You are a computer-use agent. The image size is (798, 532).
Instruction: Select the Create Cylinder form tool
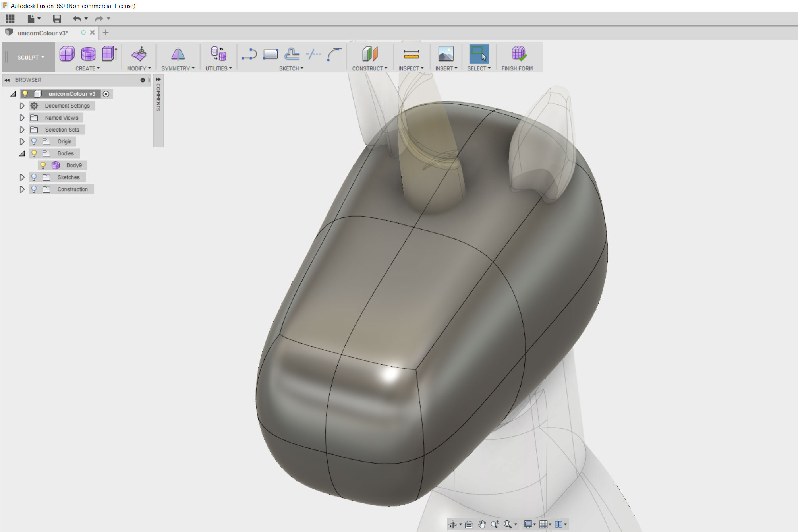coord(88,54)
